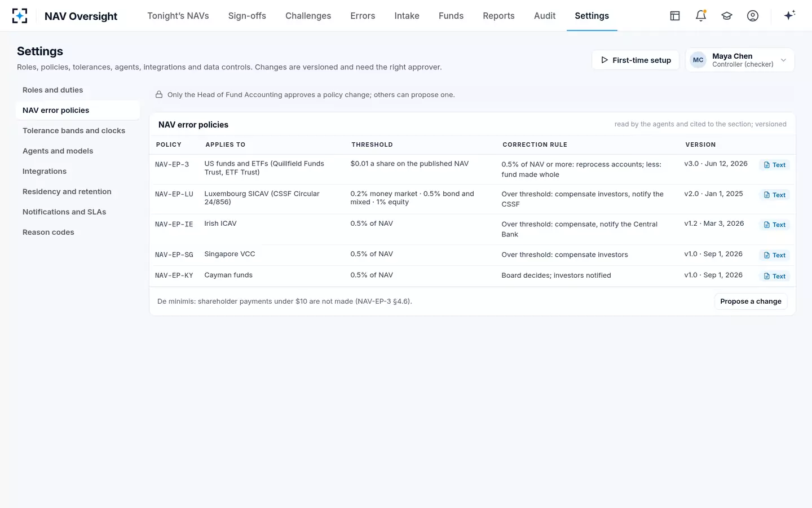Open Text for policy NAV-EP-IE
Image resolution: width=812 pixels, height=508 pixels.
[775, 225]
